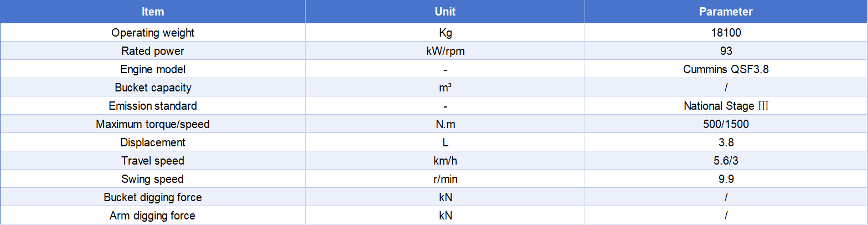
Task: Click the Parameter column header
Action: pyautogui.click(x=726, y=12)
